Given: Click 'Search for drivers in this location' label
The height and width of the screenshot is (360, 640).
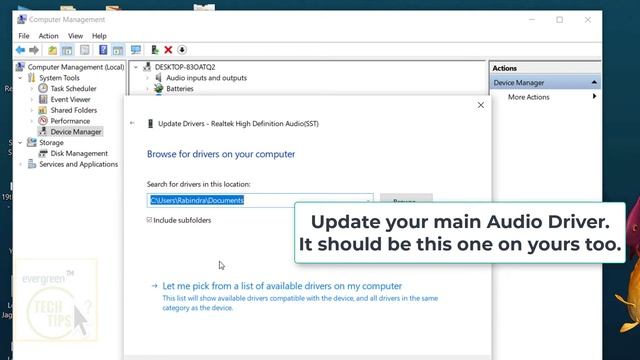Looking at the screenshot, I should click(198, 184).
